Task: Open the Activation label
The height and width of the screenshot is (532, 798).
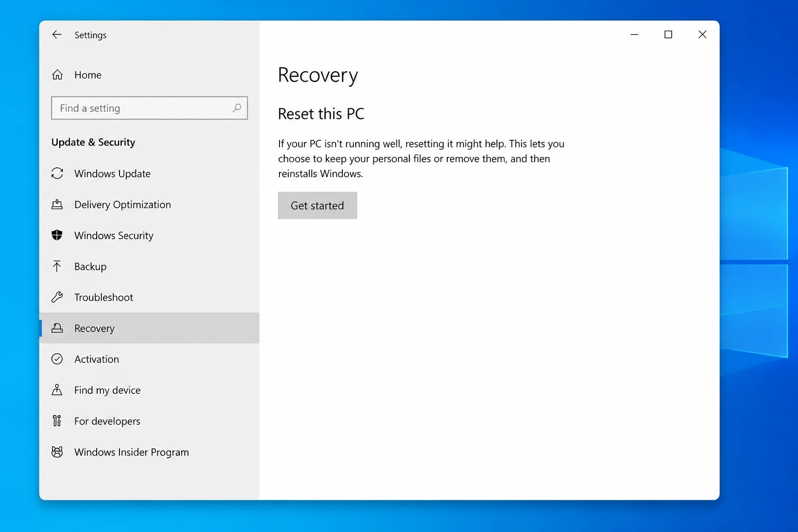Action: click(x=97, y=359)
